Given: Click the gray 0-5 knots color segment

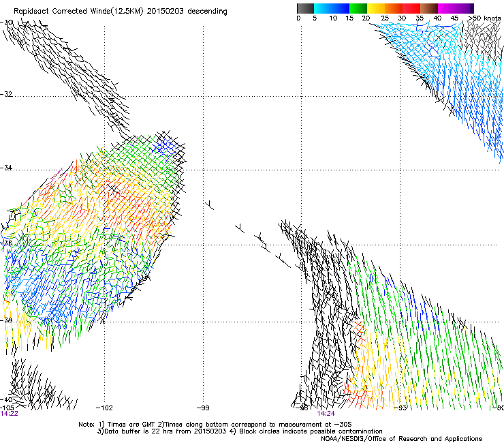Looking at the screenshot, I should pyautogui.click(x=305, y=8).
